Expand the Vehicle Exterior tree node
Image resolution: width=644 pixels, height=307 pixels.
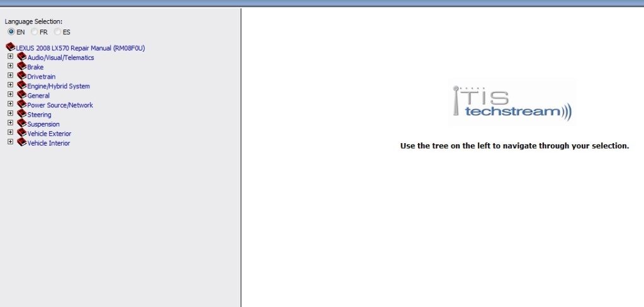(x=10, y=132)
